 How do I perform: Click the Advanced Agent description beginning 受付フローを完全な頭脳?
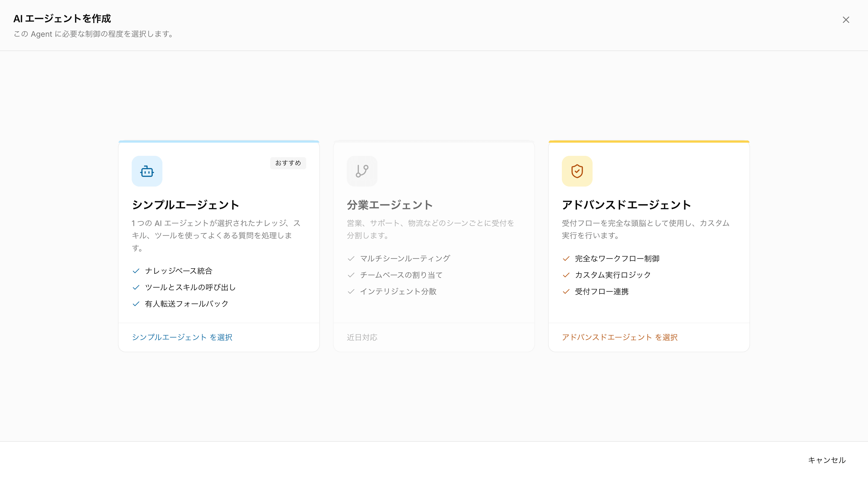click(x=645, y=229)
